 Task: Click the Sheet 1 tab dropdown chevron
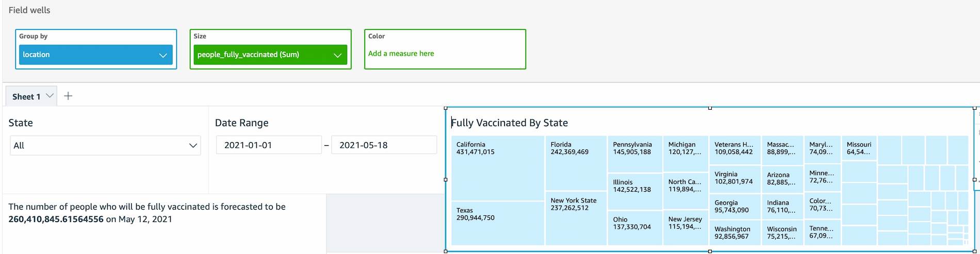(50, 95)
